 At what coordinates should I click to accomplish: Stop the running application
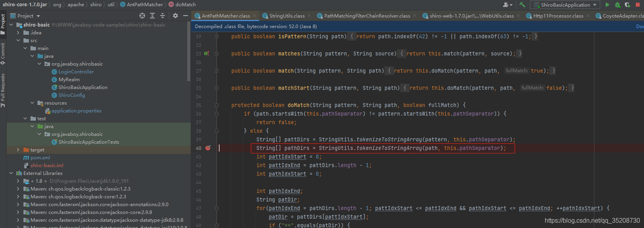tap(638, 5)
